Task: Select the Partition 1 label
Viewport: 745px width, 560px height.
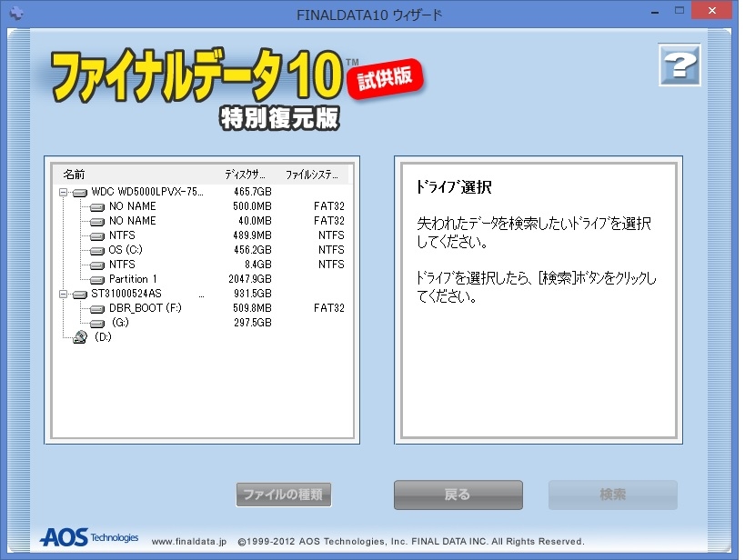Action: pyautogui.click(x=133, y=279)
